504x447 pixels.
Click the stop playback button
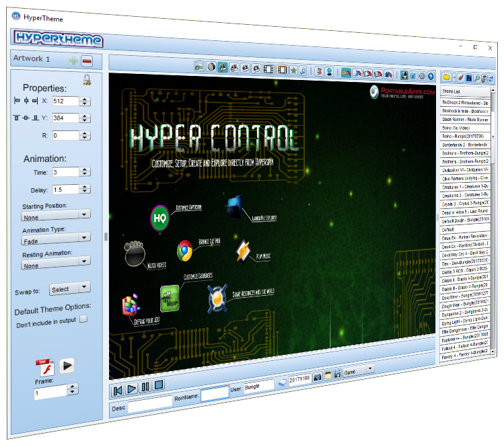point(159,384)
